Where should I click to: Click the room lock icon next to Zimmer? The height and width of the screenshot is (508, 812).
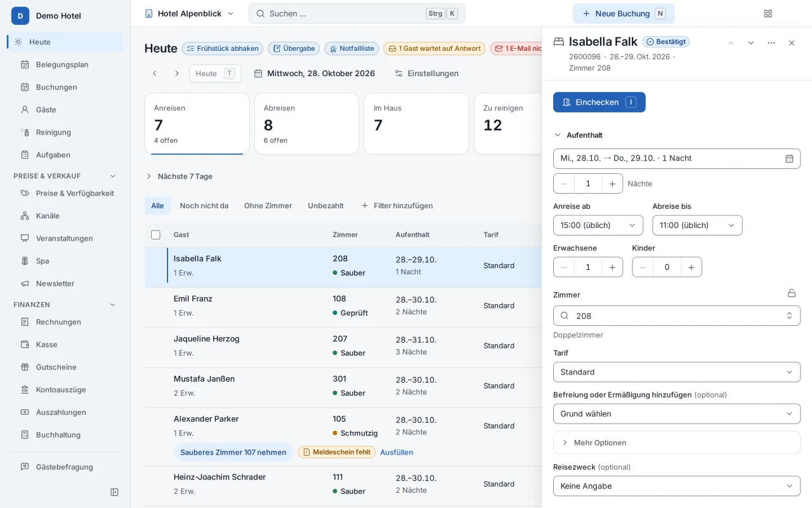click(x=792, y=293)
